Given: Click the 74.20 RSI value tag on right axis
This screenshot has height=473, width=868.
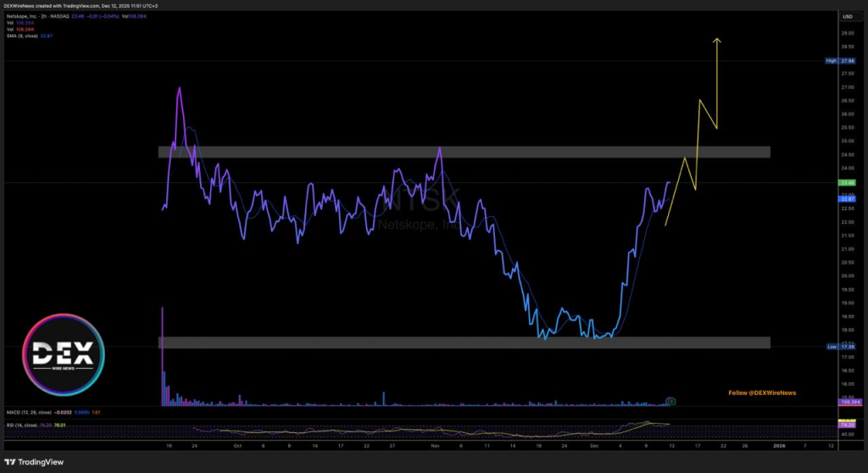Looking at the screenshot, I should point(848,426).
